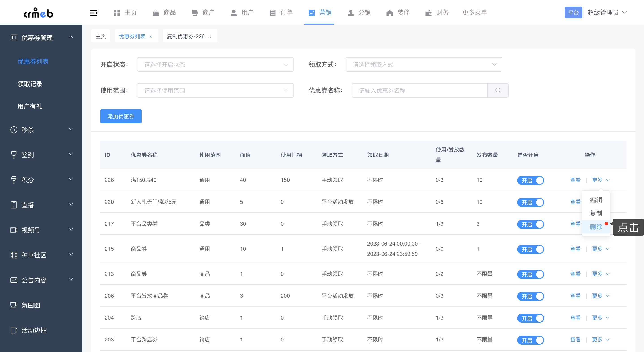Click 查看 for coupon 206
The image size is (644, 352).
[575, 296]
